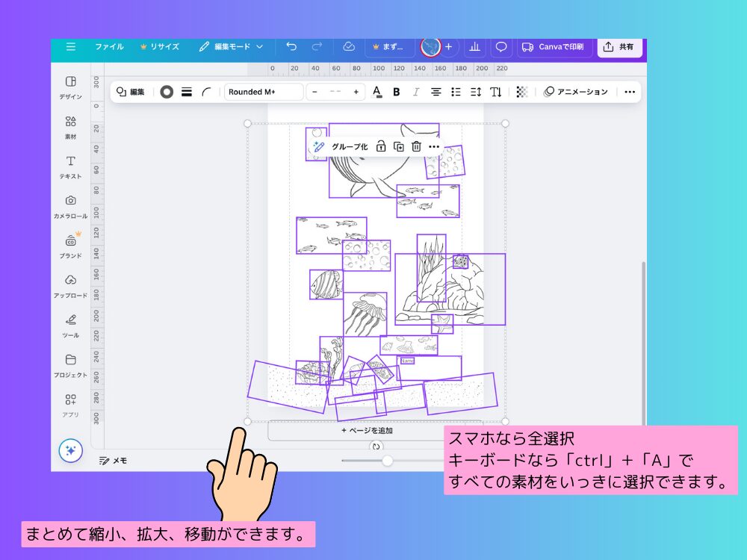Click the undo arrow icon
The width and height of the screenshot is (747, 560).
coord(291,46)
